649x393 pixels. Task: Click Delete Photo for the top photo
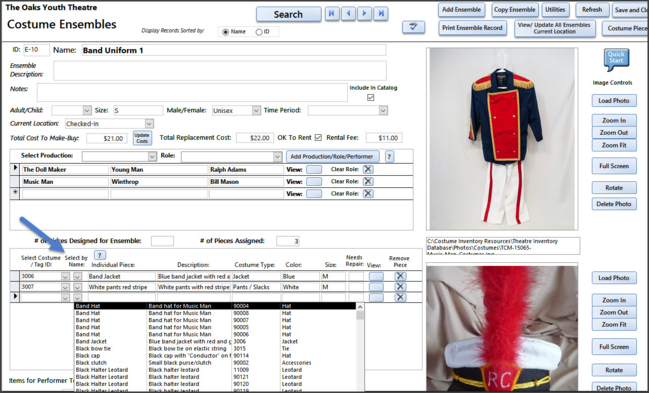[614, 204]
